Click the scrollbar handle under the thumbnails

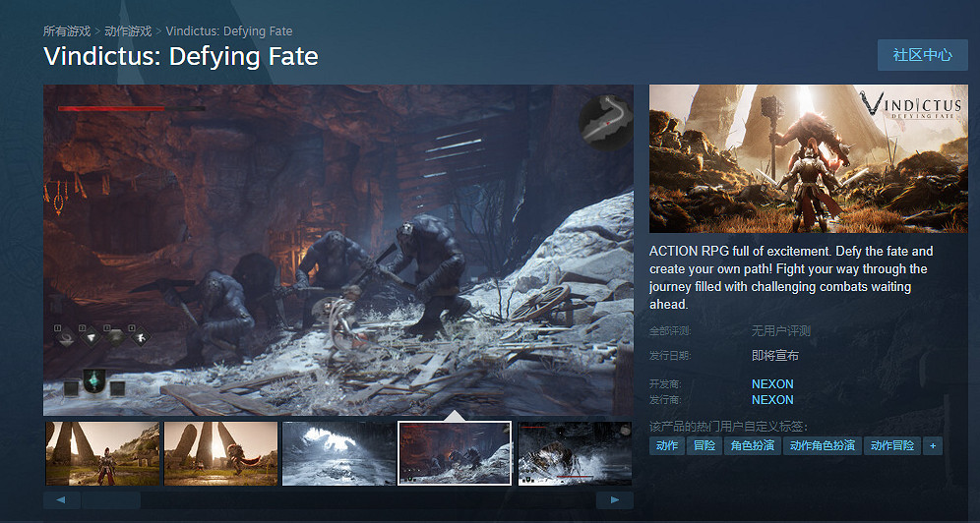(110, 500)
